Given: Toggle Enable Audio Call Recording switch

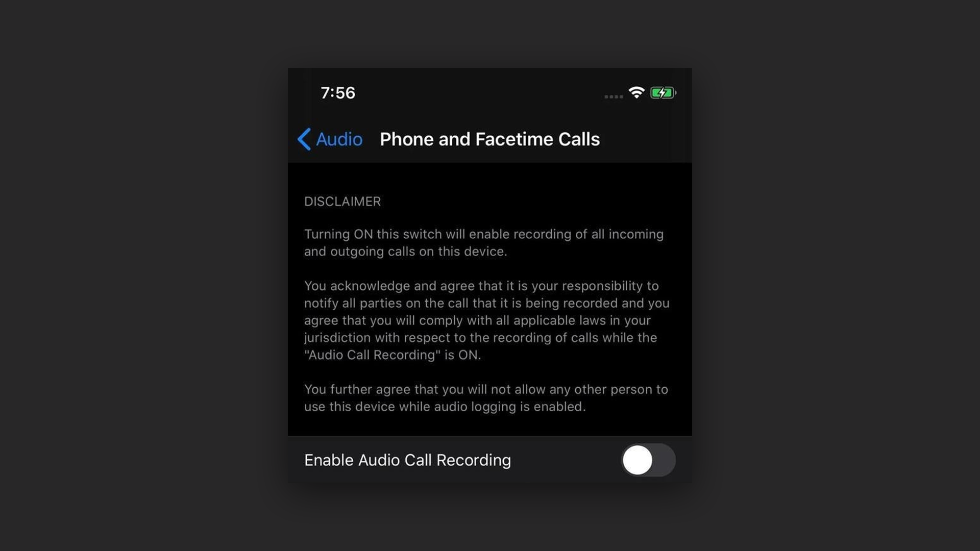Looking at the screenshot, I should [648, 460].
